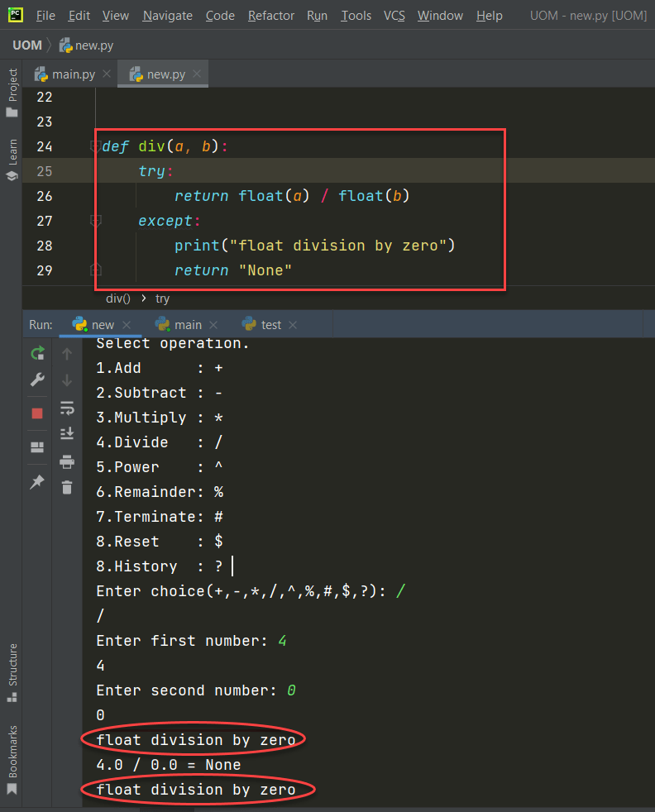Toggle soft-wrap in the run console
Screen dimensions: 655x812
click(67, 408)
